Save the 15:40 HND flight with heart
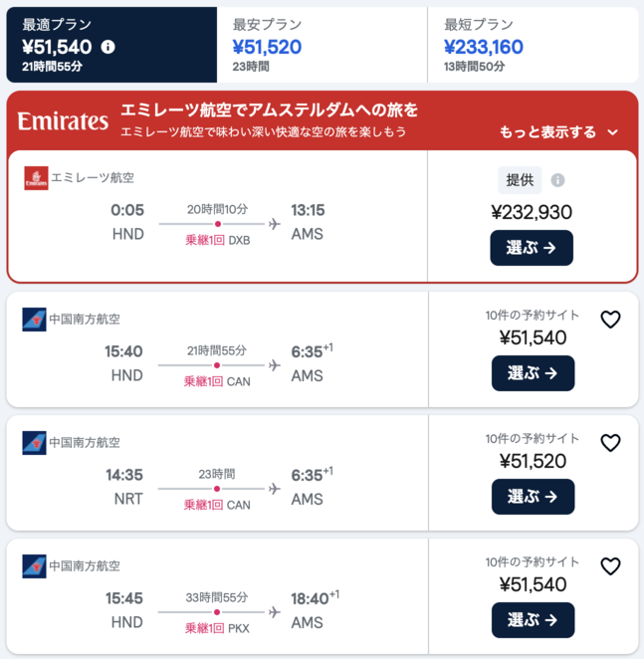The width and height of the screenshot is (644, 659). (x=610, y=320)
